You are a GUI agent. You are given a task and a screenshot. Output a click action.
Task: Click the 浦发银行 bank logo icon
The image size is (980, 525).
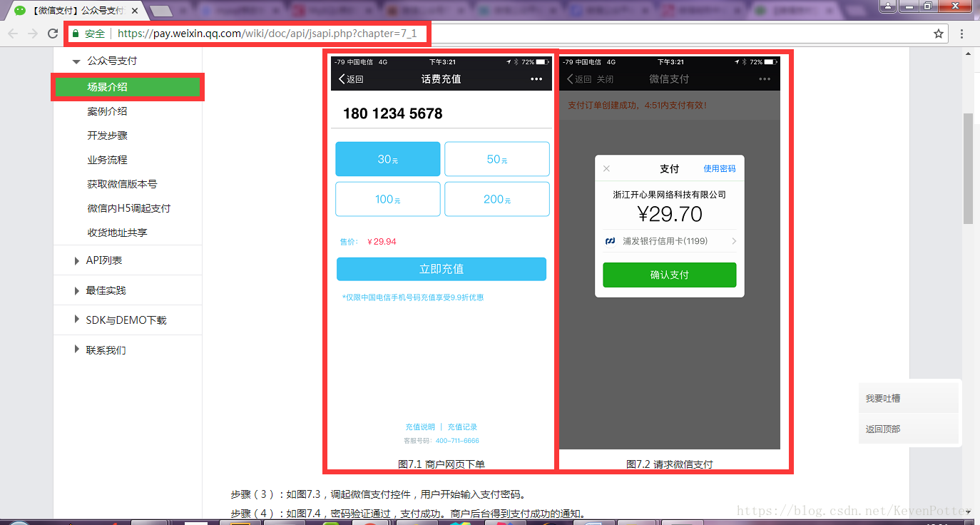point(610,241)
